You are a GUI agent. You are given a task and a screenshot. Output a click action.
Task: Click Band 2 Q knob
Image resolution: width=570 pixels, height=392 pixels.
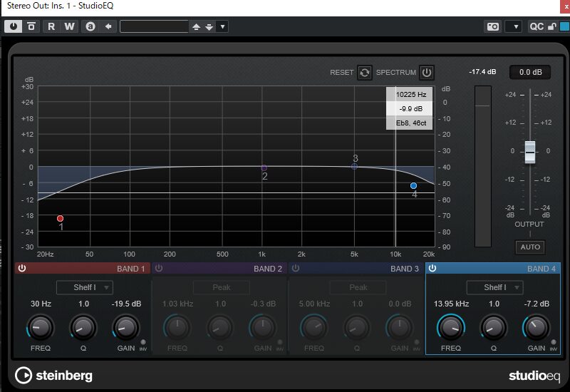pos(220,327)
